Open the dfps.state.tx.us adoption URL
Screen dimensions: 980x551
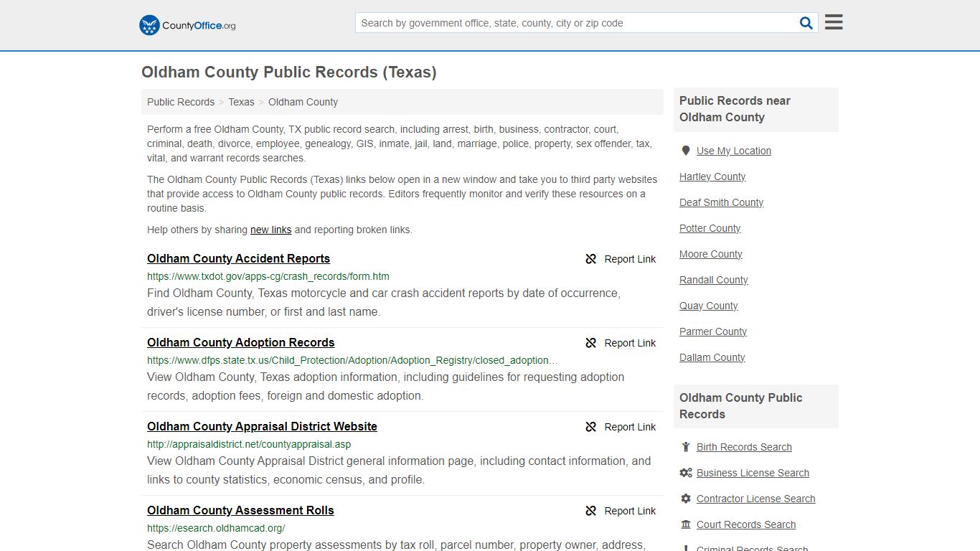352,360
